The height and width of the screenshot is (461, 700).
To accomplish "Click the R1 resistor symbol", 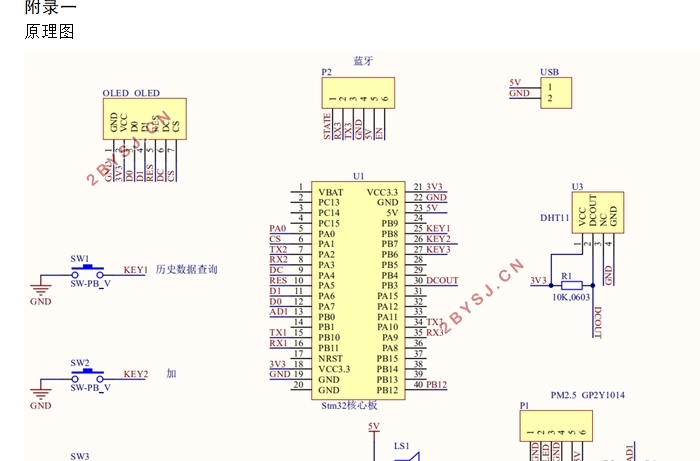I will tap(571, 286).
